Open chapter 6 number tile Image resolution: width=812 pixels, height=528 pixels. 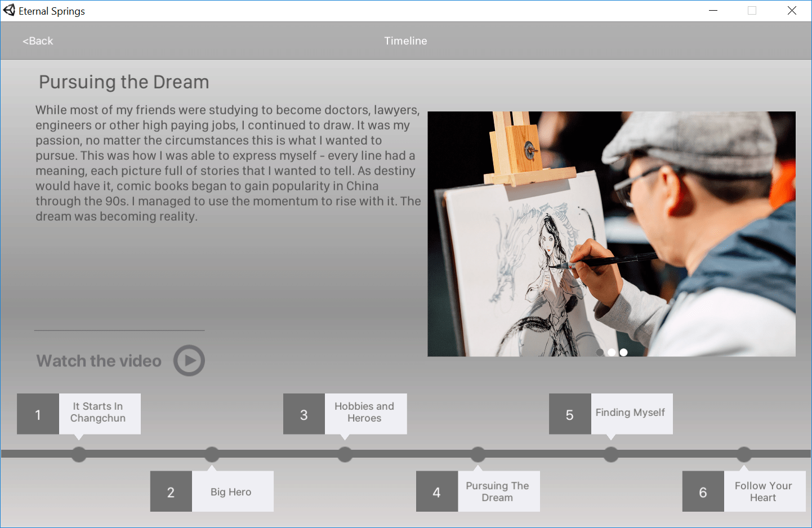click(703, 492)
